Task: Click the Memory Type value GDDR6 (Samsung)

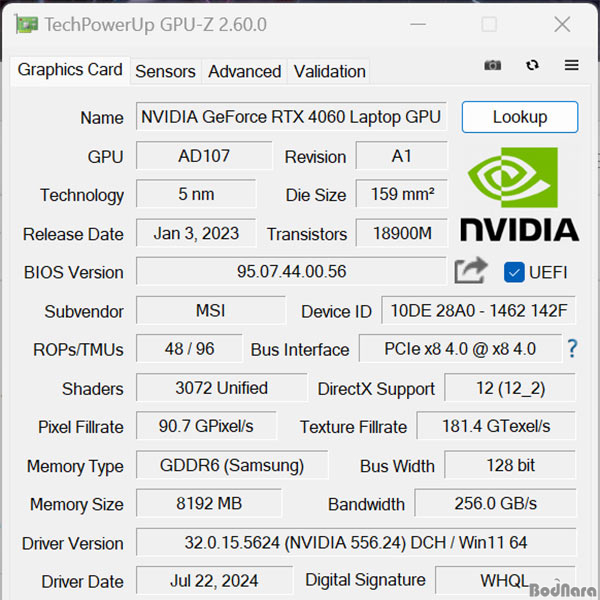Action: [x=232, y=465]
